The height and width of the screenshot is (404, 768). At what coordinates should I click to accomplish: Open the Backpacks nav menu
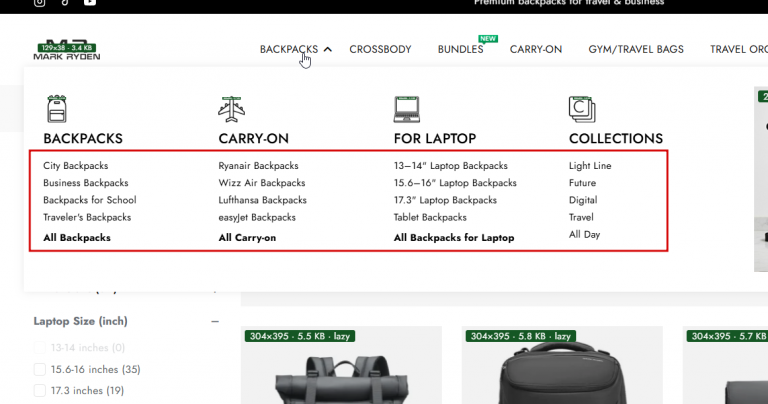(289, 49)
